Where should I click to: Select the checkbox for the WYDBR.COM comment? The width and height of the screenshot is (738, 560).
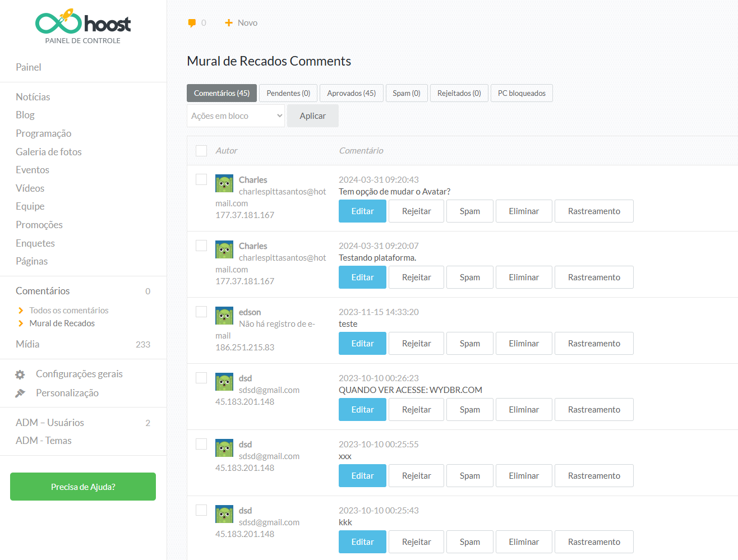[201, 378]
